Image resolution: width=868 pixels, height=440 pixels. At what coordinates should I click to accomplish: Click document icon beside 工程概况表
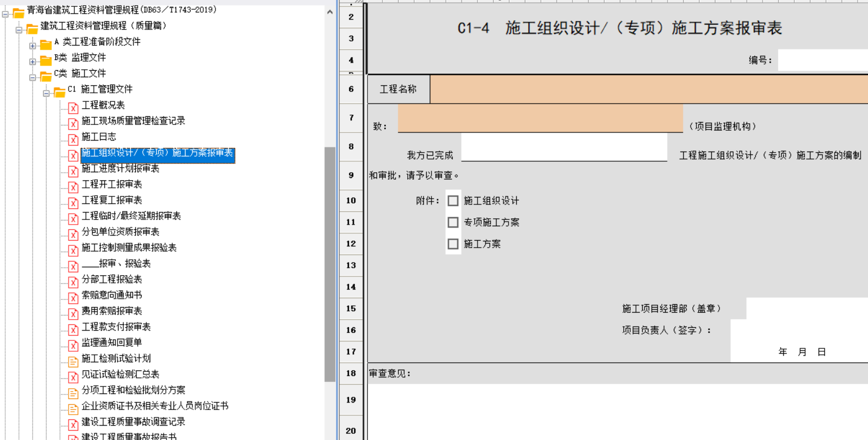[73, 107]
